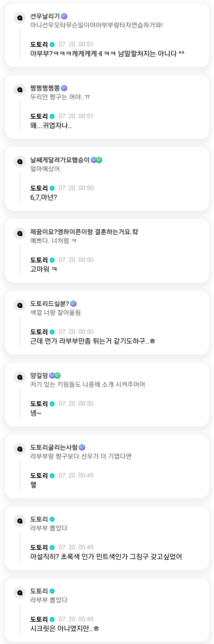This screenshot has width=214, height=644.
Task: Click the verified badge above reply 6,7,마넌?
Action: [52, 188]
